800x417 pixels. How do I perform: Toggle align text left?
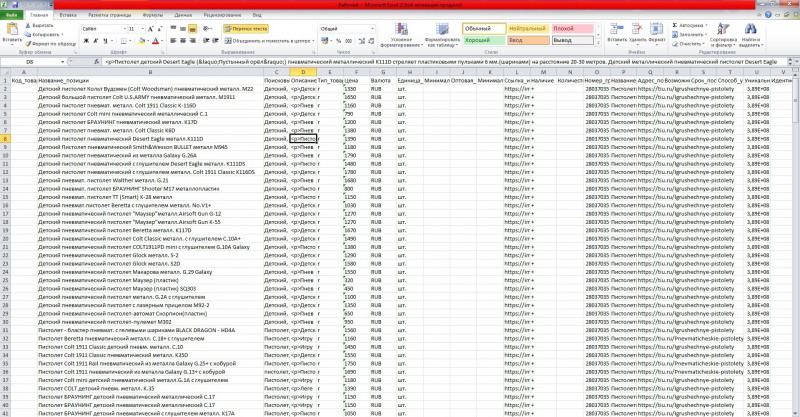click(x=173, y=41)
